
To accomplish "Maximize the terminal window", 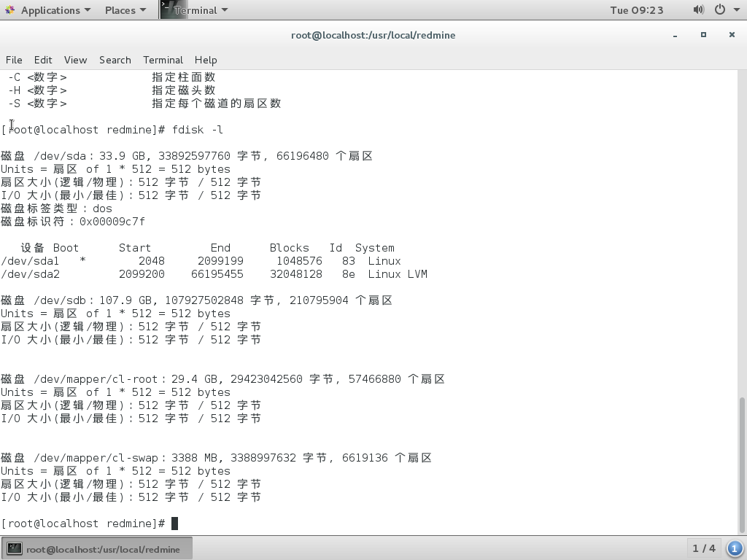I will pos(703,35).
